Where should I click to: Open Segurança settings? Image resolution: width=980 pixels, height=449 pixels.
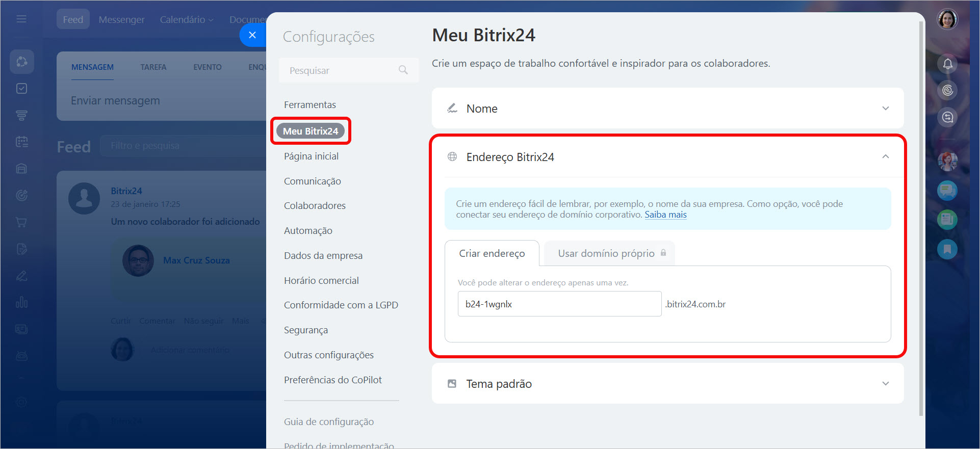click(306, 330)
